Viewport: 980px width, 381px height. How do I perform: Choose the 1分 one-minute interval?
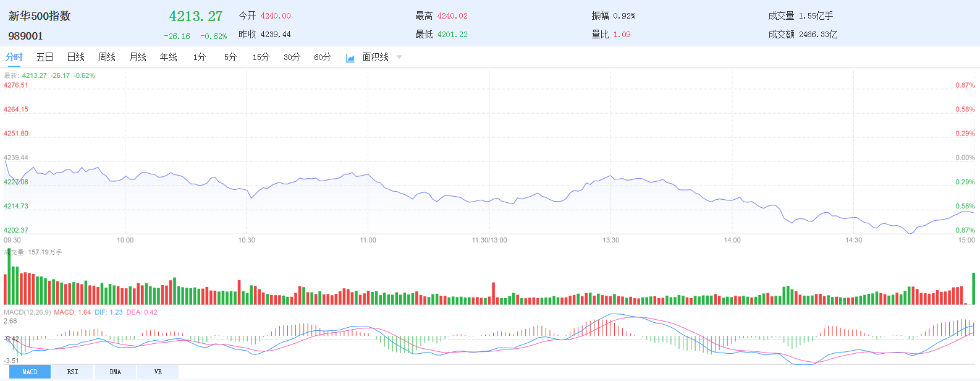[199, 57]
